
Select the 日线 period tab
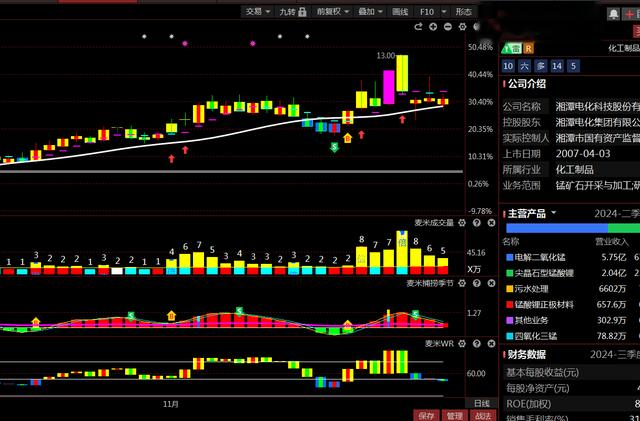[x=482, y=403]
